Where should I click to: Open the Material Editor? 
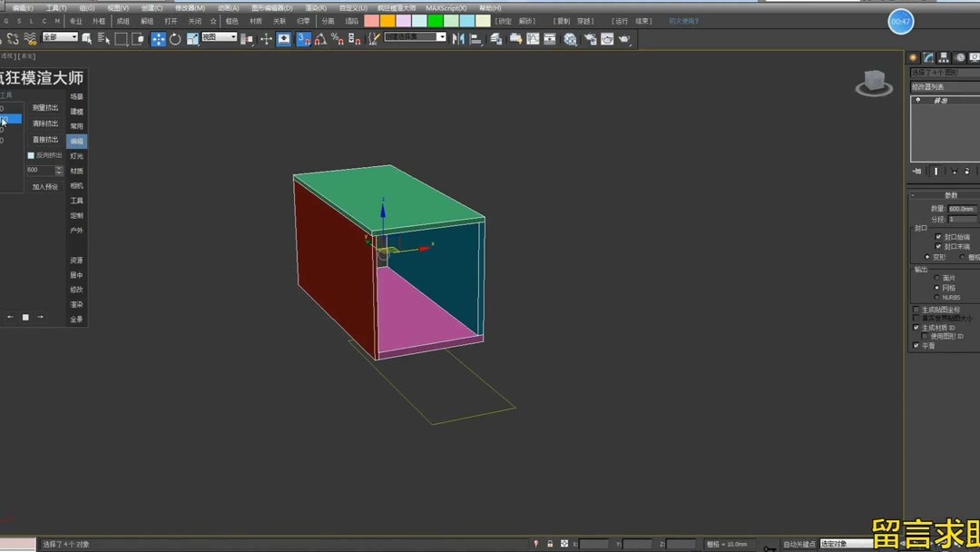click(x=572, y=39)
